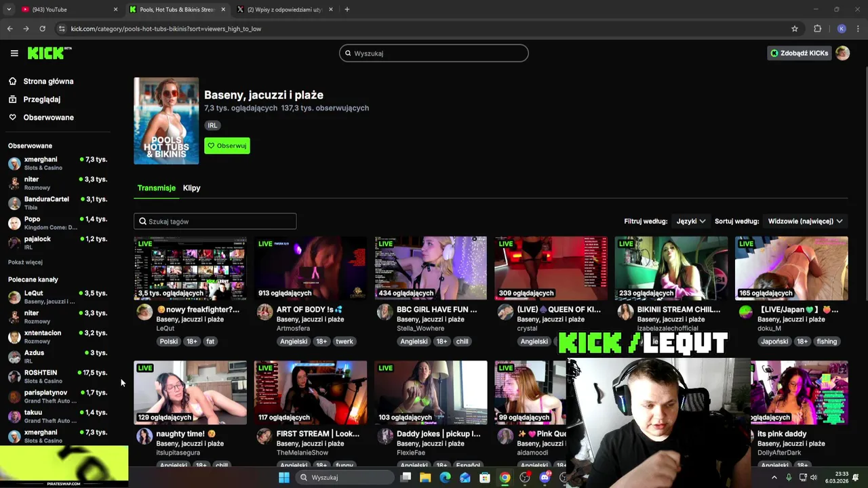Open the Widzowie (najwięcej) sort dropdown
The width and height of the screenshot is (868, 488).
pyautogui.click(x=805, y=221)
